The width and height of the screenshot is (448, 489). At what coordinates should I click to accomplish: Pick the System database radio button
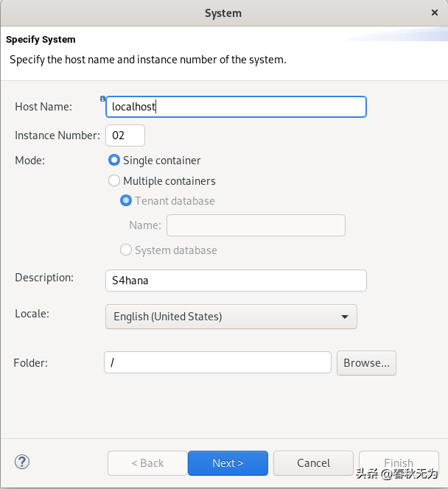tap(126, 250)
